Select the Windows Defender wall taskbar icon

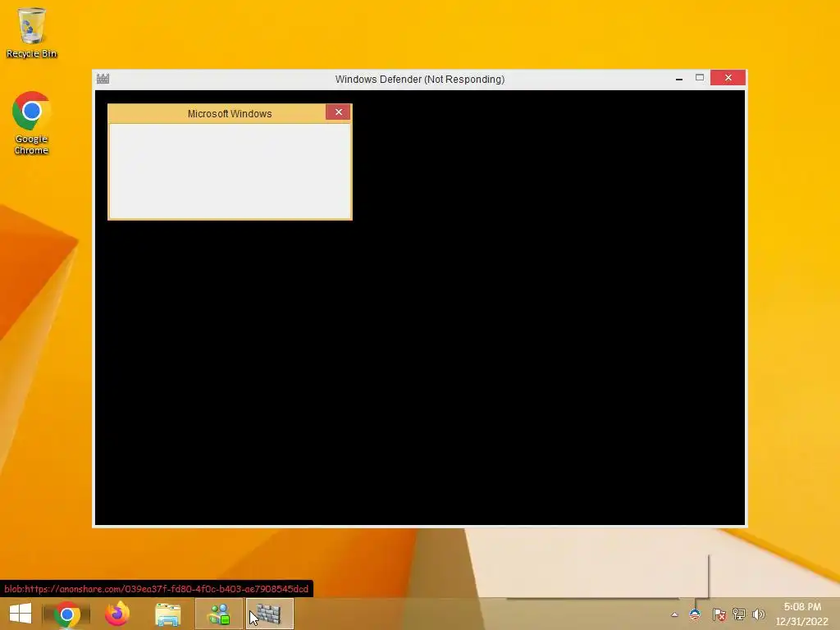coord(269,614)
